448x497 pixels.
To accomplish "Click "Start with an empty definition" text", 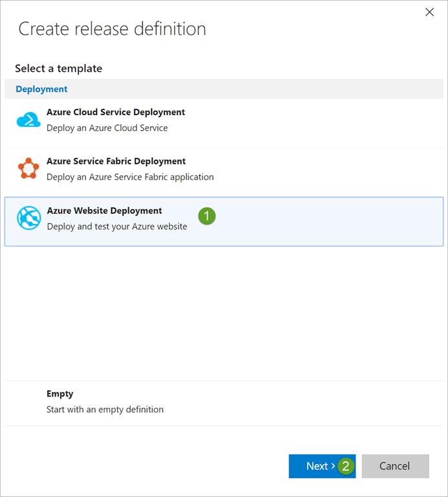I will coord(105,409).
